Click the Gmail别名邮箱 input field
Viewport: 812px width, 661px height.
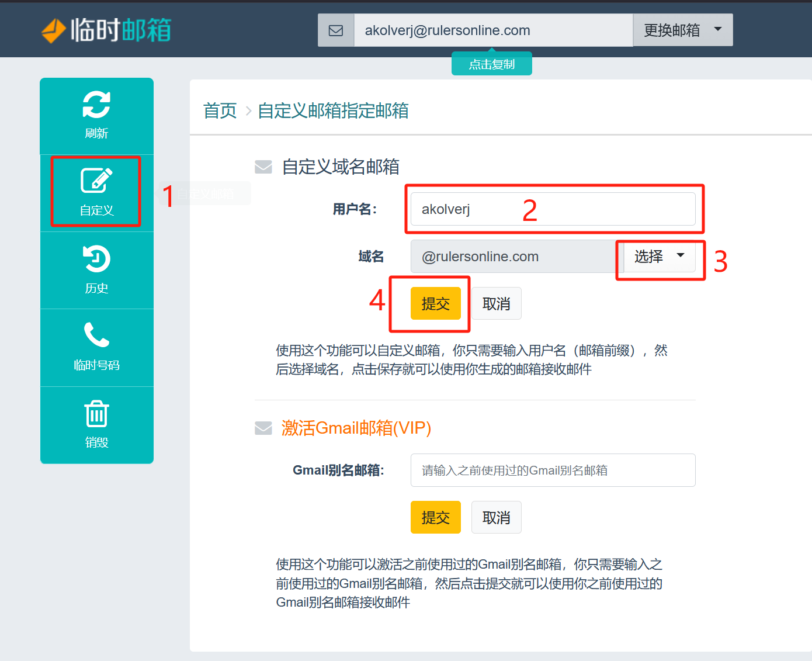[552, 470]
